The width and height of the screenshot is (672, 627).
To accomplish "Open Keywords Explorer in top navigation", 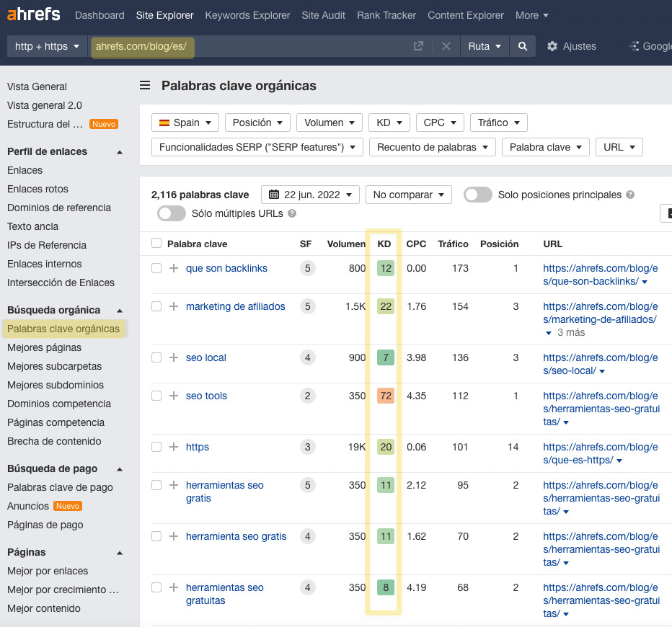I will click(x=247, y=15).
